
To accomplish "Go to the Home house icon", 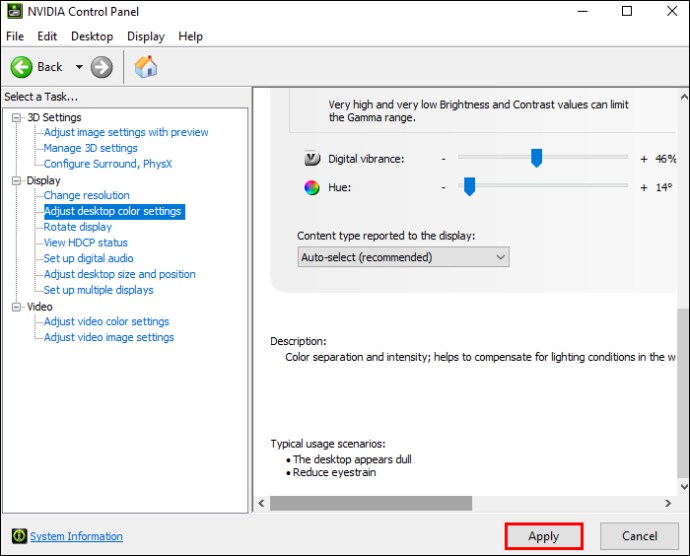I will [x=146, y=67].
